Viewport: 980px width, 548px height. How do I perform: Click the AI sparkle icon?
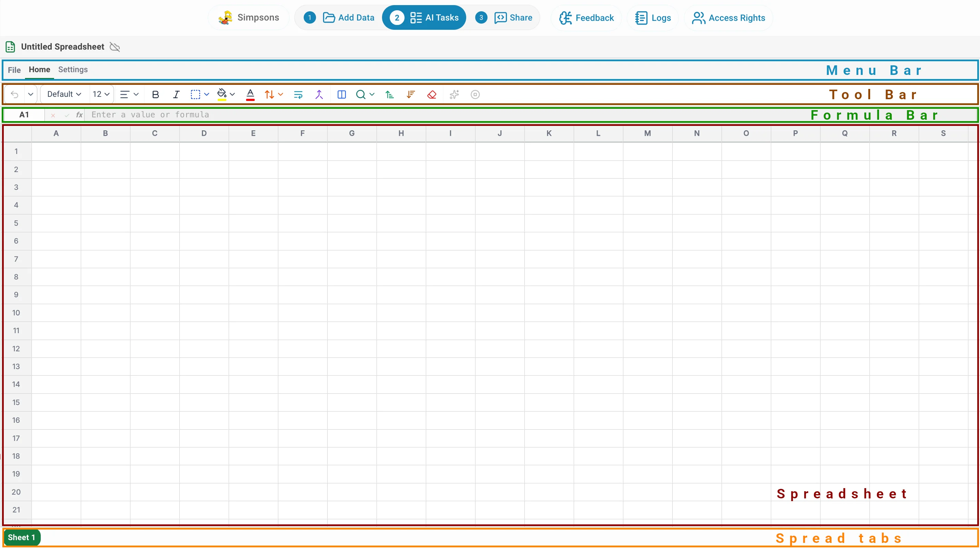tap(454, 94)
